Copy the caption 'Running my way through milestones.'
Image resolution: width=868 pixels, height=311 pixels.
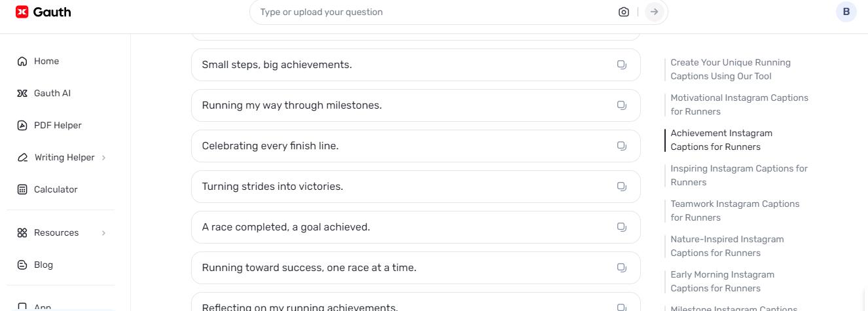[x=622, y=105]
